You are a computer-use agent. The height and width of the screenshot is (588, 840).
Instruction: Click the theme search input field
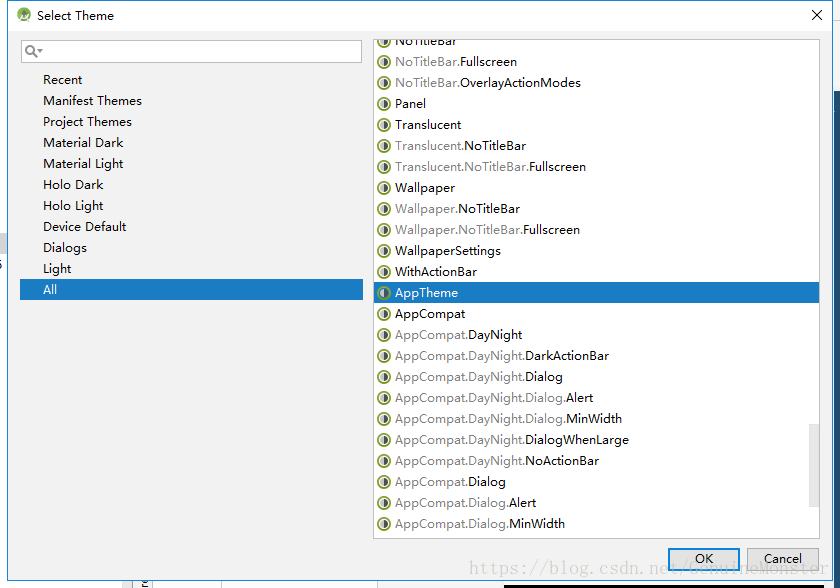191,51
